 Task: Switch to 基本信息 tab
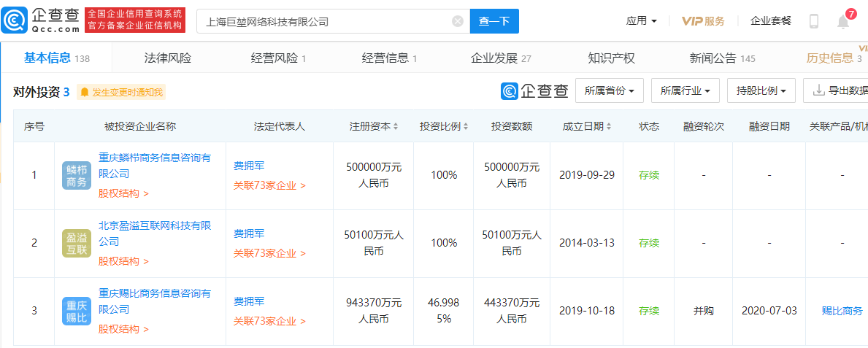pyautogui.click(x=56, y=58)
